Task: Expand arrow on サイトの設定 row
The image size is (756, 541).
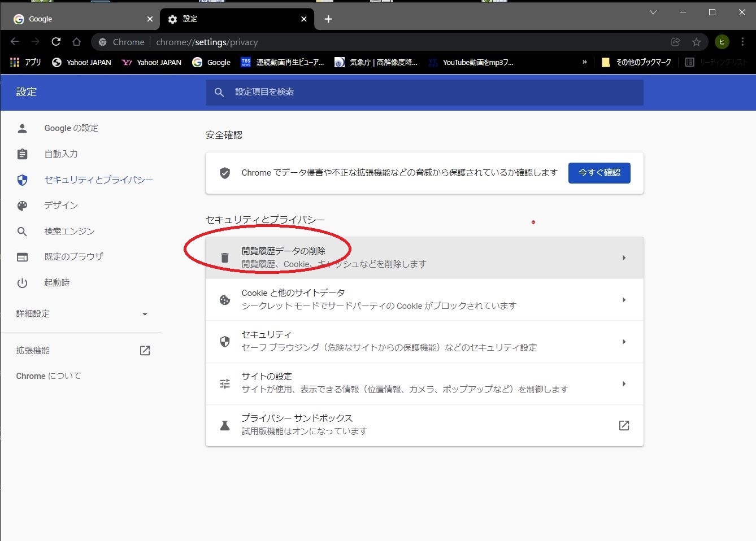Action: pyautogui.click(x=624, y=383)
